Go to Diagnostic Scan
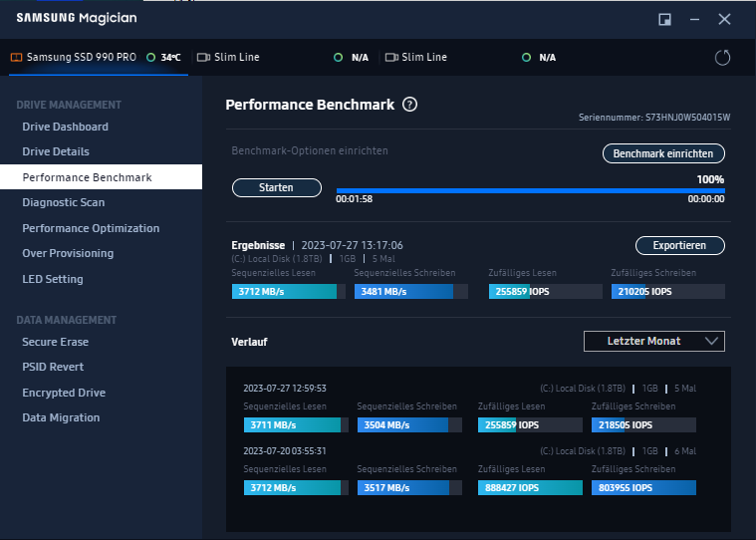The width and height of the screenshot is (756, 540). [63, 202]
